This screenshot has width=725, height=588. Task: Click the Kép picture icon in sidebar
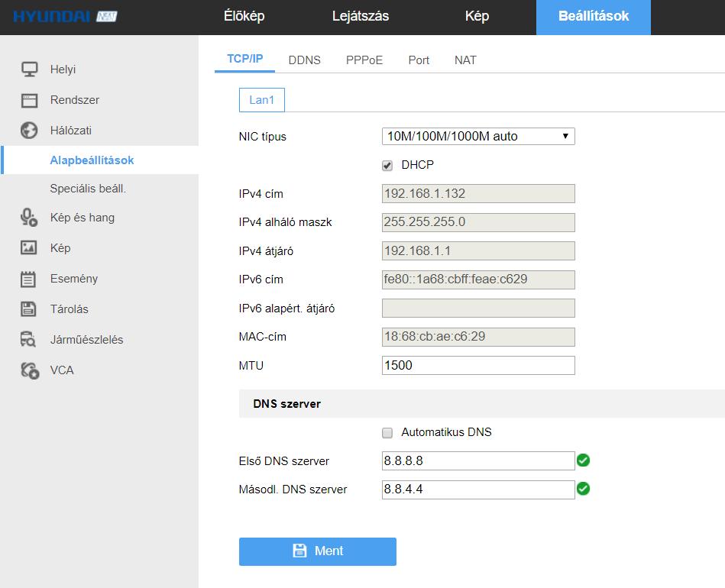pos(29,247)
